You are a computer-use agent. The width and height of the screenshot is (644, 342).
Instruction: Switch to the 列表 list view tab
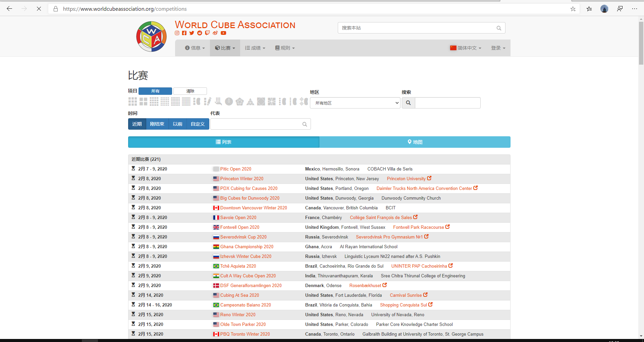(x=224, y=142)
